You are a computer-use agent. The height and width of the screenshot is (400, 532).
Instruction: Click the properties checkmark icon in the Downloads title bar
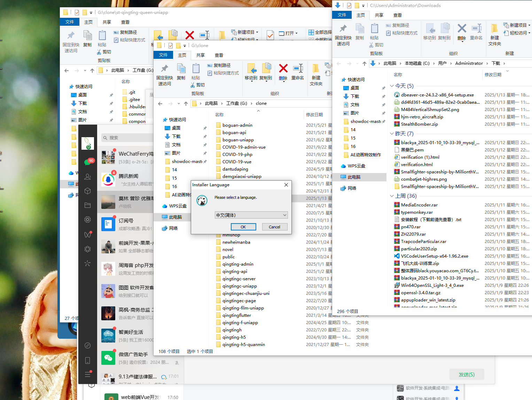click(349, 6)
